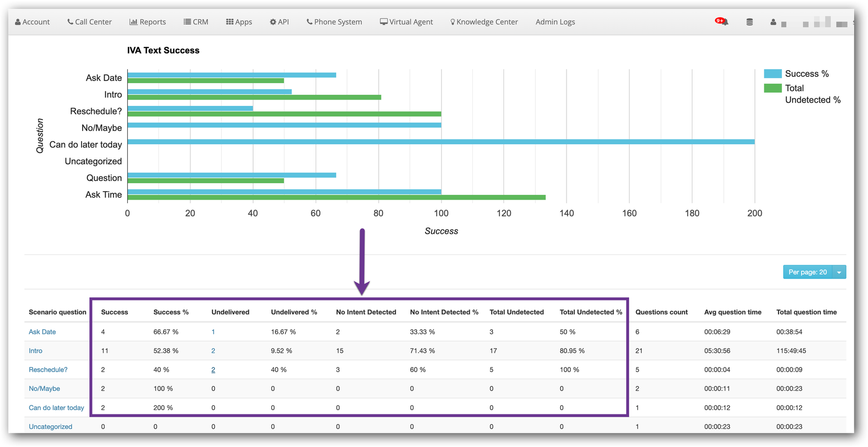868x447 pixels.
Task: Toggle the Total Undetected % legend swatch
Action: (x=772, y=88)
